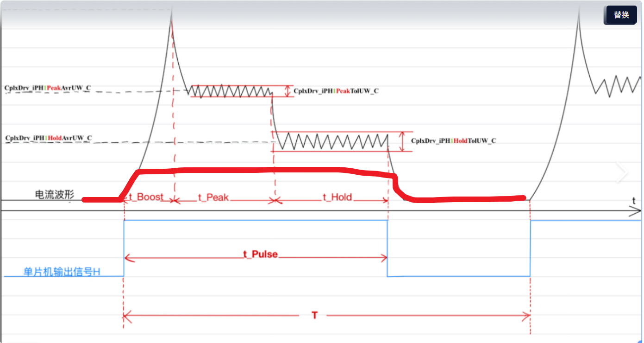Click the period T label
The image size is (644, 343).
315,316
